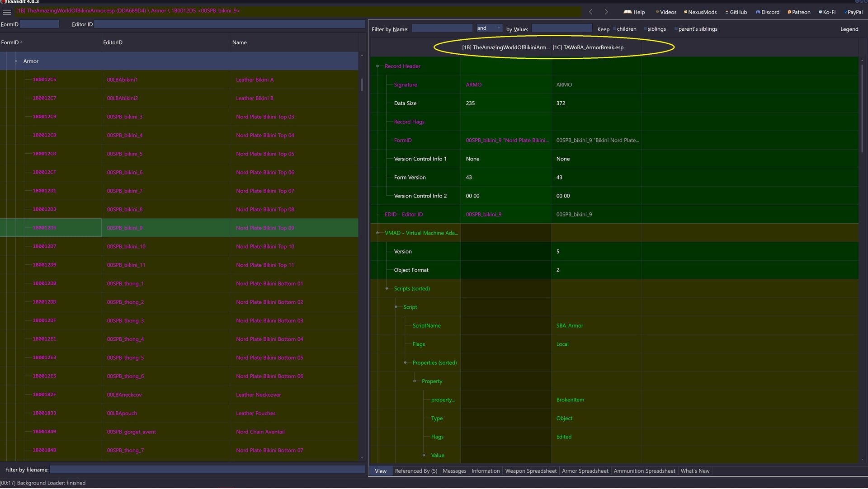Collapse the VMAD Virtual Machine Adapter node
This screenshot has width=868, height=489.
click(377, 233)
